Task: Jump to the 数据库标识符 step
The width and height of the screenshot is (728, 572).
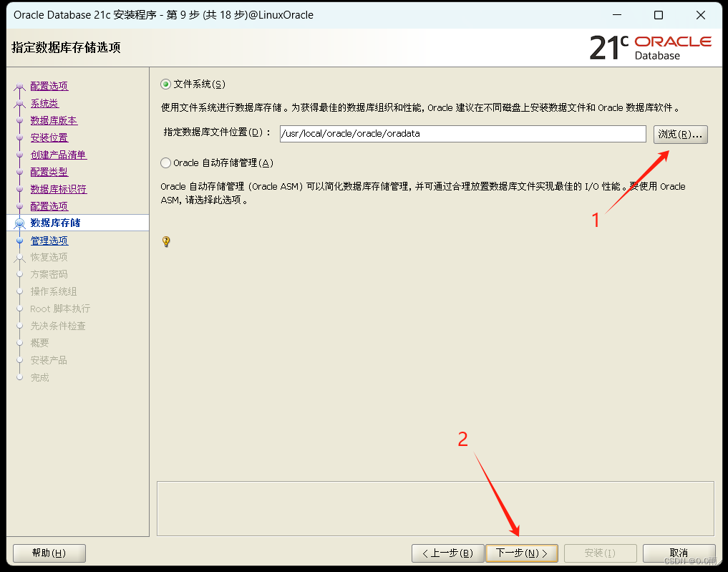Action: click(59, 188)
